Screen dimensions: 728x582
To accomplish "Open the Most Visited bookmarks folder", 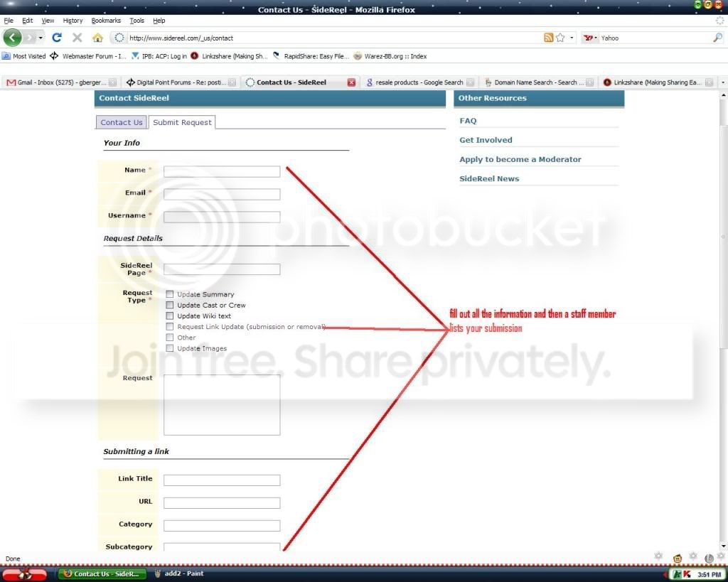I will 23,56.
